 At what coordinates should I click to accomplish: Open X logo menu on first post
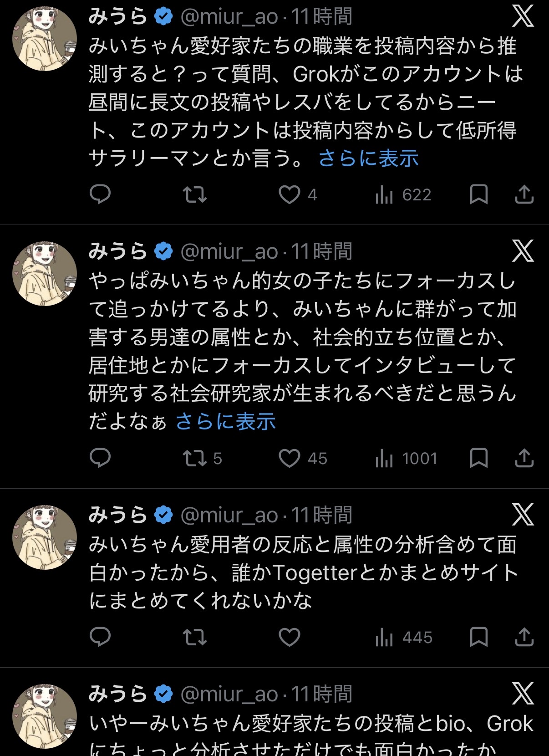click(x=523, y=16)
